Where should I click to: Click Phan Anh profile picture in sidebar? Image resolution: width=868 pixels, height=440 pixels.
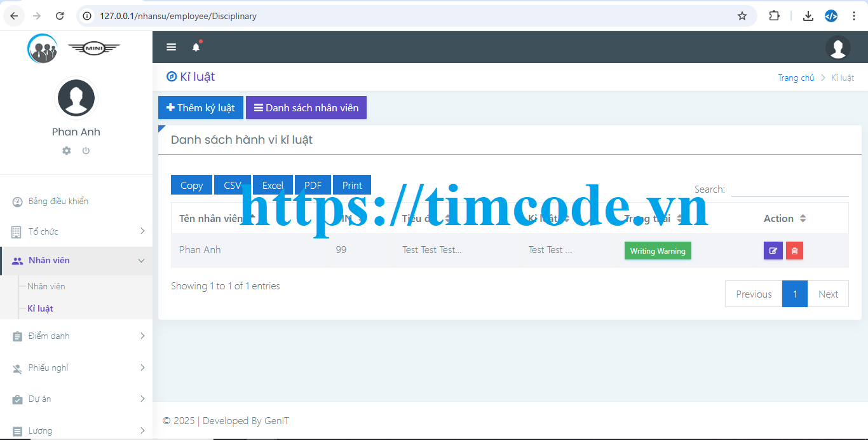pos(76,98)
